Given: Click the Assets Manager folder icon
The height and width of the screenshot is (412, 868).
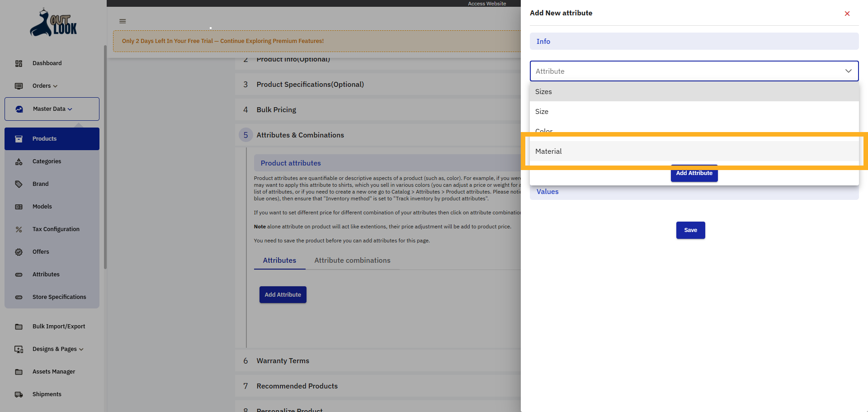Looking at the screenshot, I should click(19, 372).
